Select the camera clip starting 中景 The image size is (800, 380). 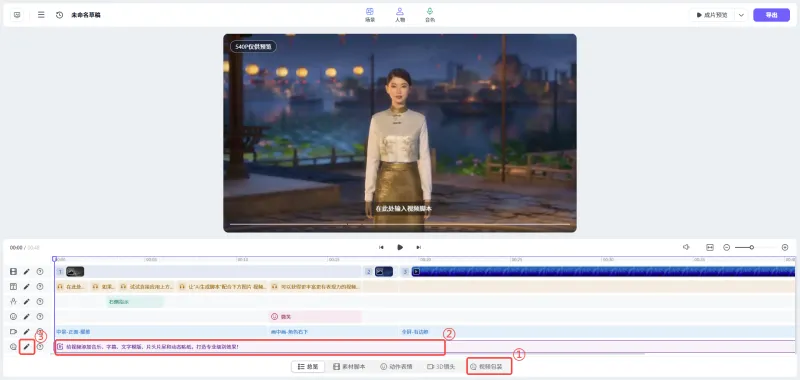tap(161, 332)
